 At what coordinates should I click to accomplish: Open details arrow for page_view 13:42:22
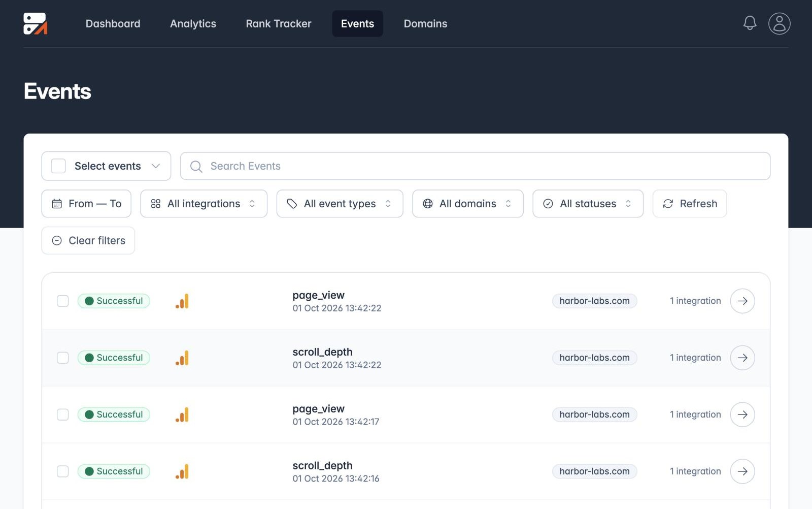(742, 301)
